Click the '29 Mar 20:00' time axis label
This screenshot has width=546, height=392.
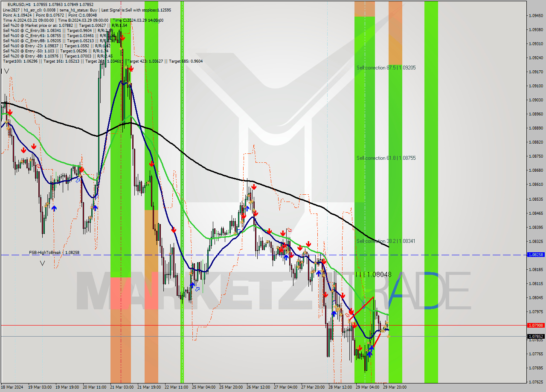coord(395,387)
